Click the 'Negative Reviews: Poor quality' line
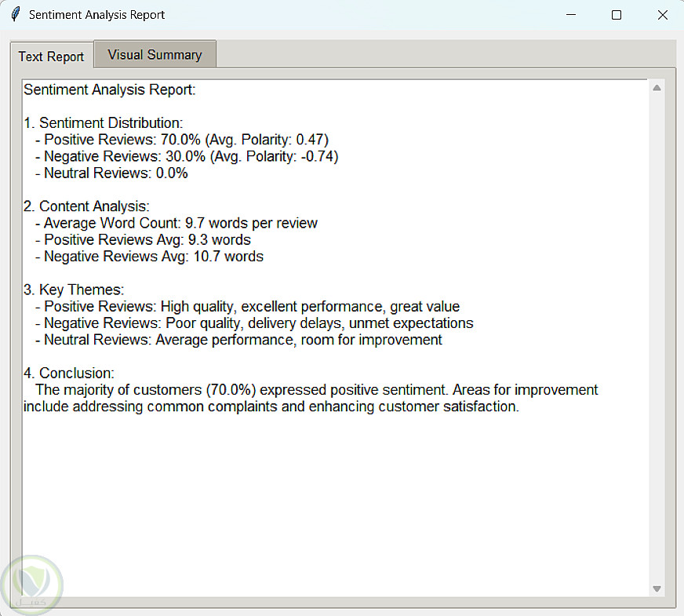Viewport: 684px width, 616px height. tap(254, 323)
